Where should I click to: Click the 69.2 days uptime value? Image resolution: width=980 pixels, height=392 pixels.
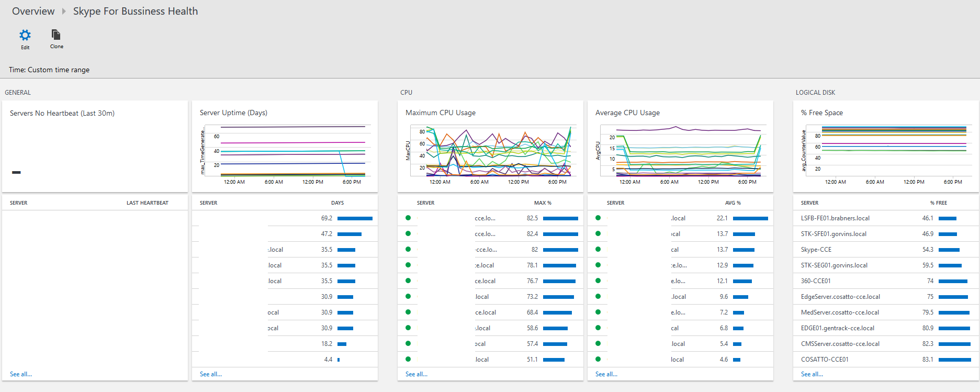[326, 218]
